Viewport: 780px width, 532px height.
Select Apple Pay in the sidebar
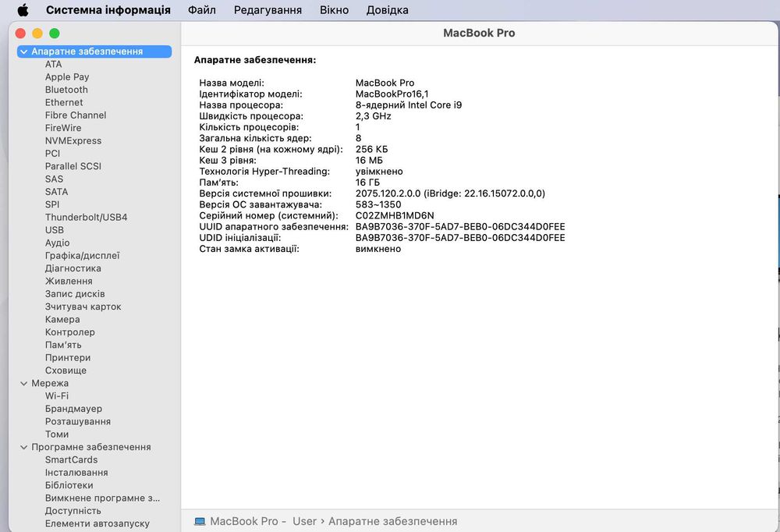(67, 77)
